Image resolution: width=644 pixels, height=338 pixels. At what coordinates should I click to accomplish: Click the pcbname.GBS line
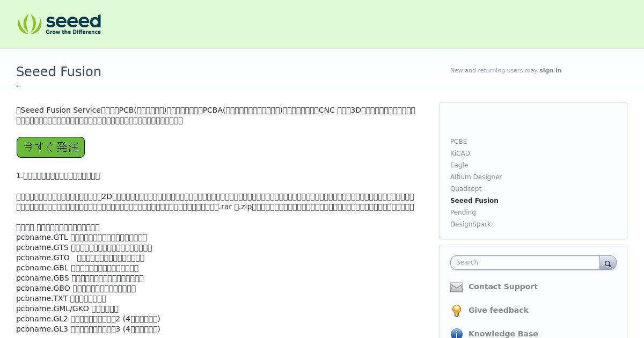[x=80, y=278]
